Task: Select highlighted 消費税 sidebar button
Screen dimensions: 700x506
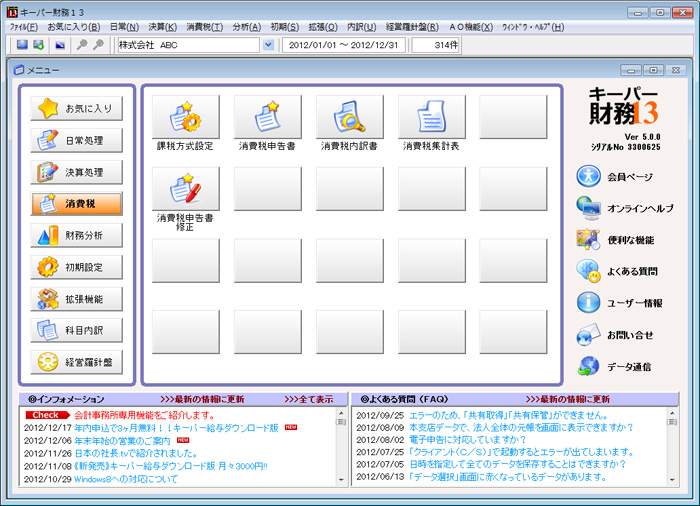Action: coord(76,204)
